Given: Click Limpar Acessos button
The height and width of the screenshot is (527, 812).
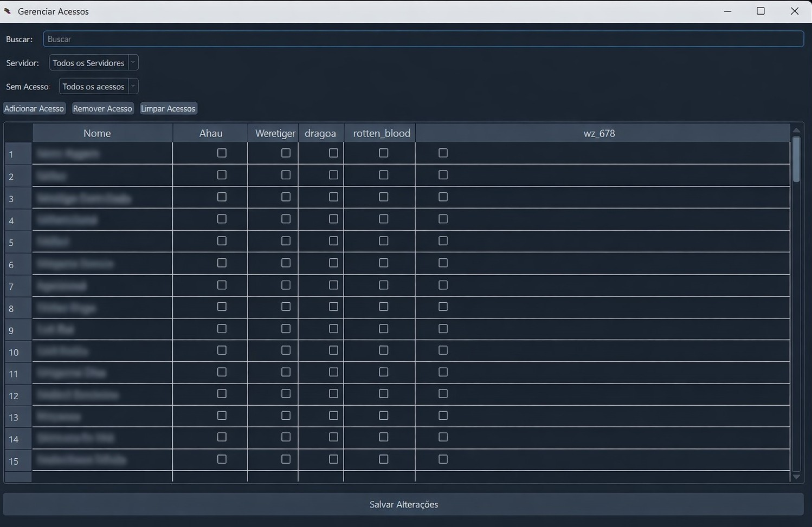Looking at the screenshot, I should click(168, 109).
